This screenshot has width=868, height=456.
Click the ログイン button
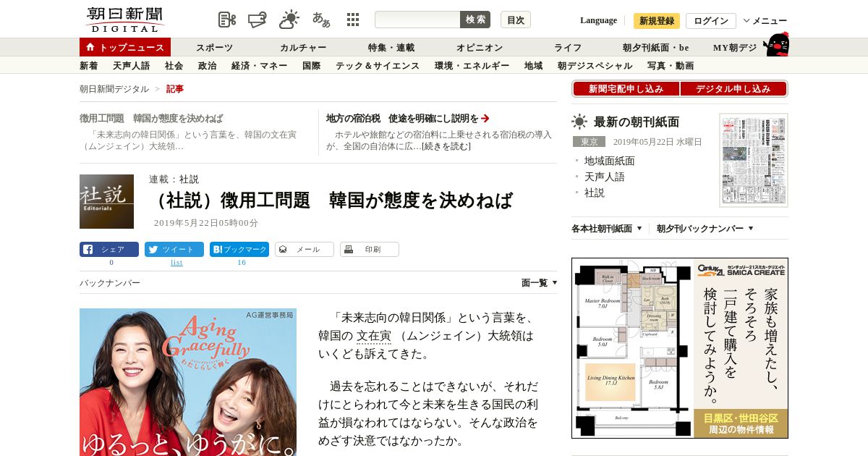[711, 20]
